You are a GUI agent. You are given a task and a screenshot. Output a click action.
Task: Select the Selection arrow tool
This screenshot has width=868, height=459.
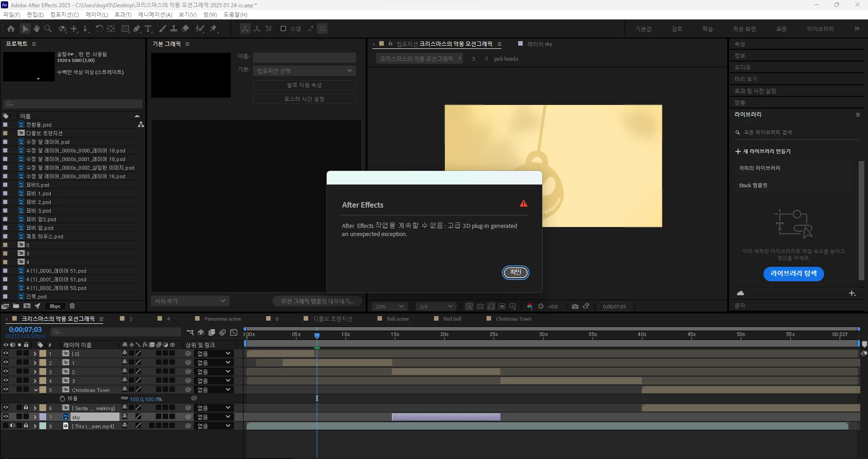25,28
